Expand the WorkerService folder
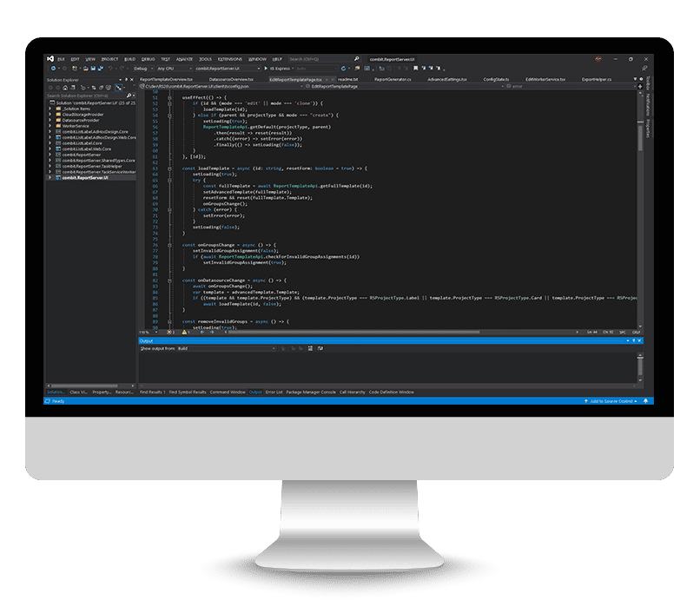 tap(50, 127)
